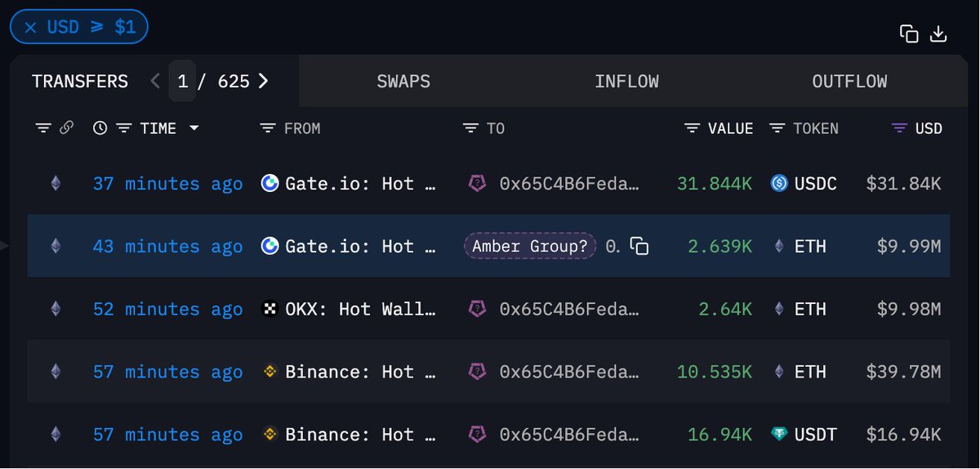Click the link chain icon in header
980x469 pixels.
click(x=67, y=127)
